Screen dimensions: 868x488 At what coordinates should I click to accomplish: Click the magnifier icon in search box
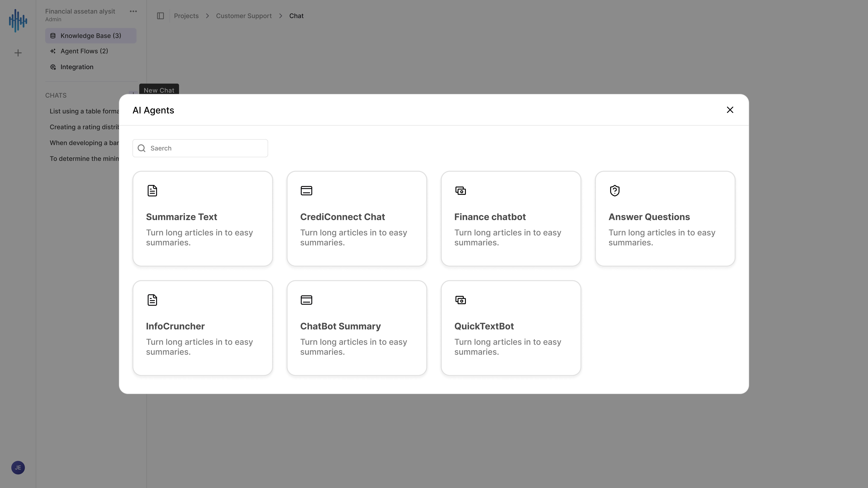pyautogui.click(x=142, y=148)
